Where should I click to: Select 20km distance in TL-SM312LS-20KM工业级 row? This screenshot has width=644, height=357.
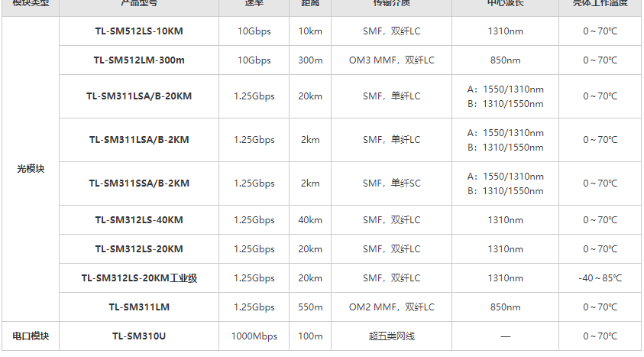point(310,278)
